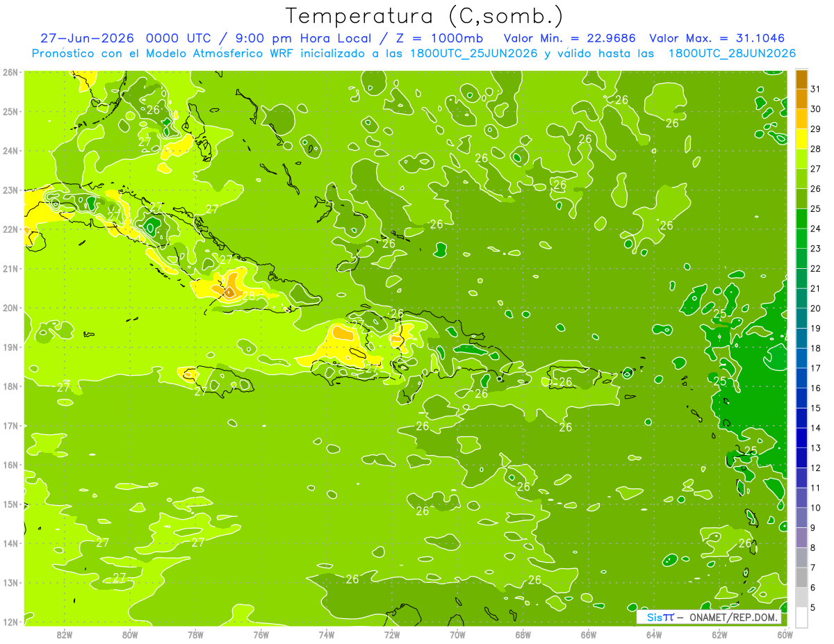834x644 pixels.
Task: Click the "60W" longitude axis label
Action: [785, 634]
